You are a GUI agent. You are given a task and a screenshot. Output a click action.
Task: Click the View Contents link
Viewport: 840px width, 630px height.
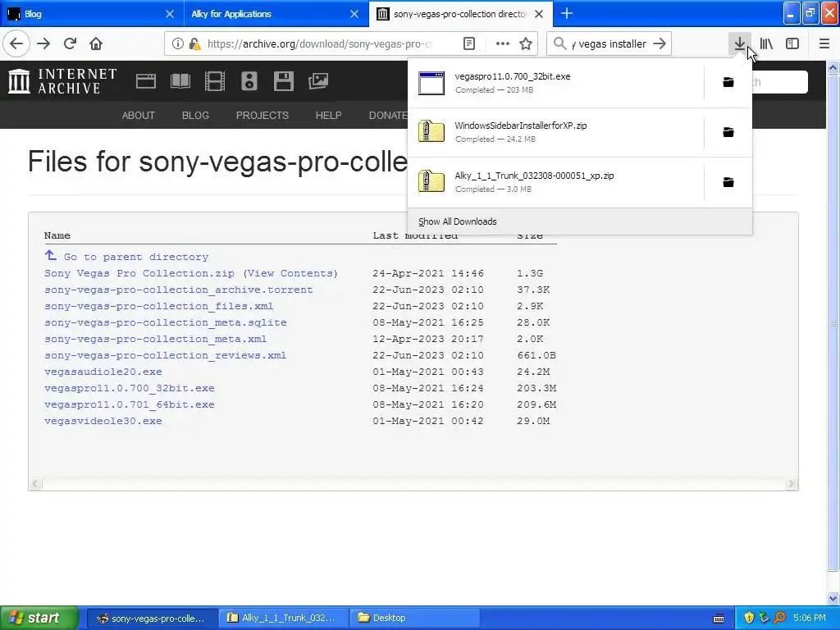pos(290,273)
